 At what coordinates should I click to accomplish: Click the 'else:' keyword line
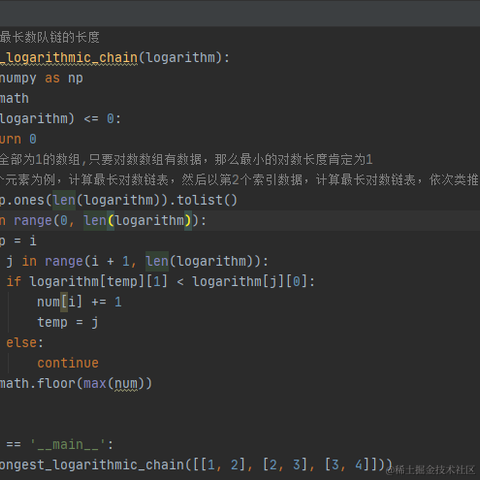click(25, 343)
